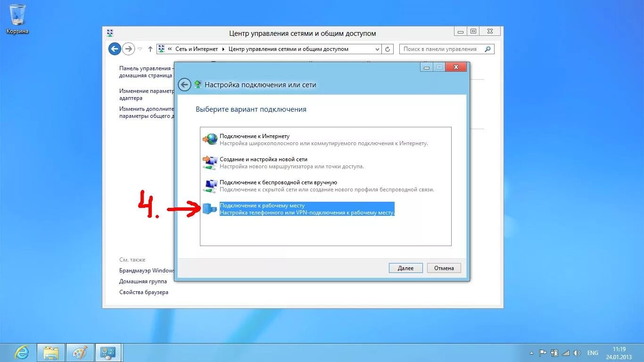Open File Explorer from the taskbar

click(x=51, y=353)
